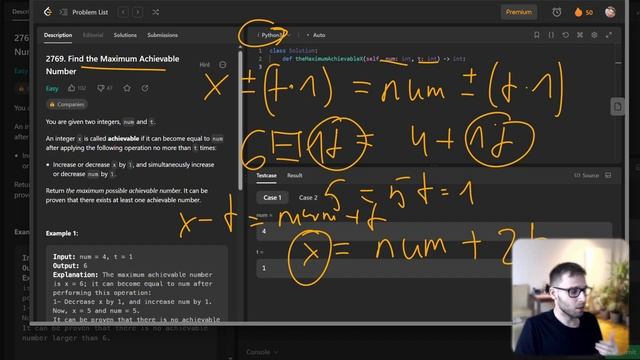
Task: Click the icon right of Source
Action: [608, 176]
